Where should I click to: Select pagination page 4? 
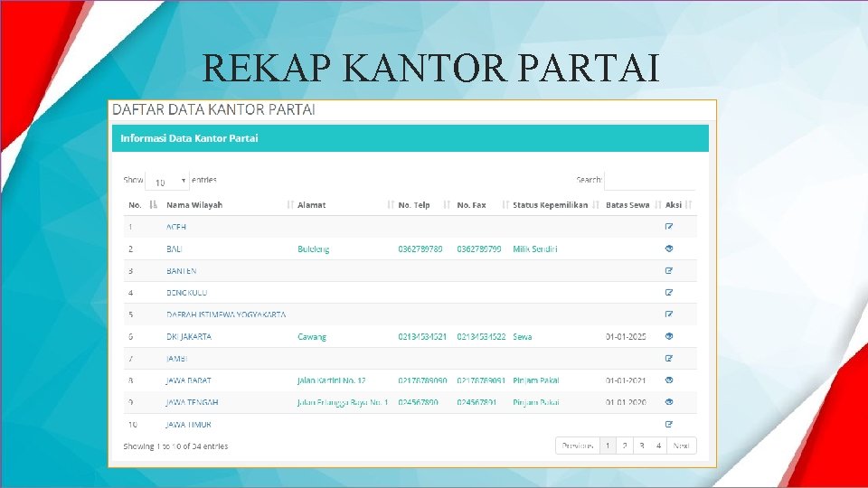tap(658, 446)
